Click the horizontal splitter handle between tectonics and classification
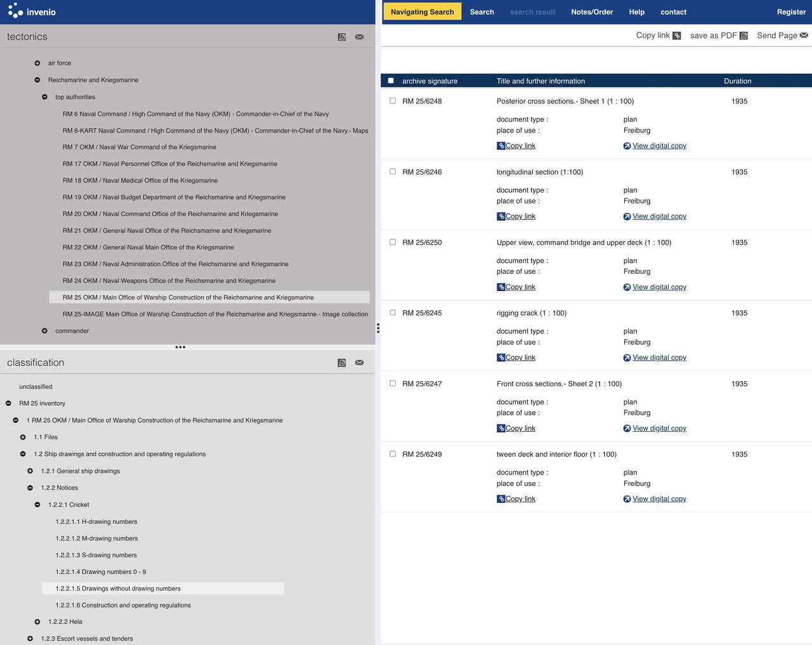 coord(180,347)
